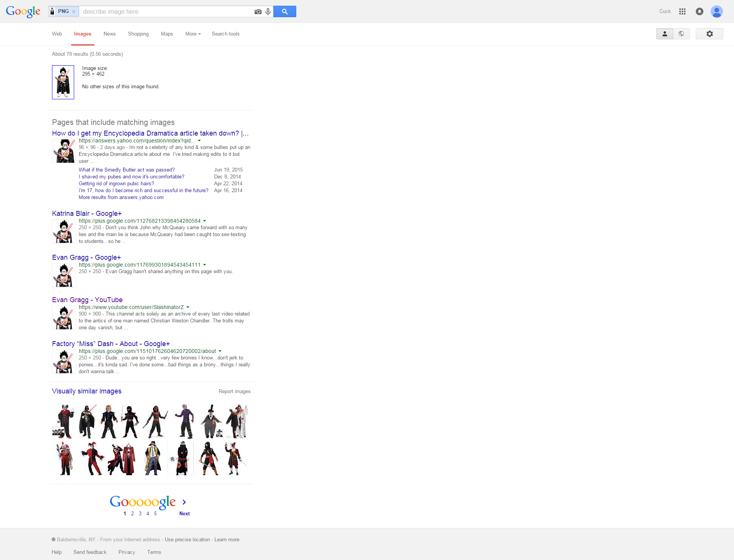Open 'Getting rid of ingrown pubic hairs?' sublink

116,184
